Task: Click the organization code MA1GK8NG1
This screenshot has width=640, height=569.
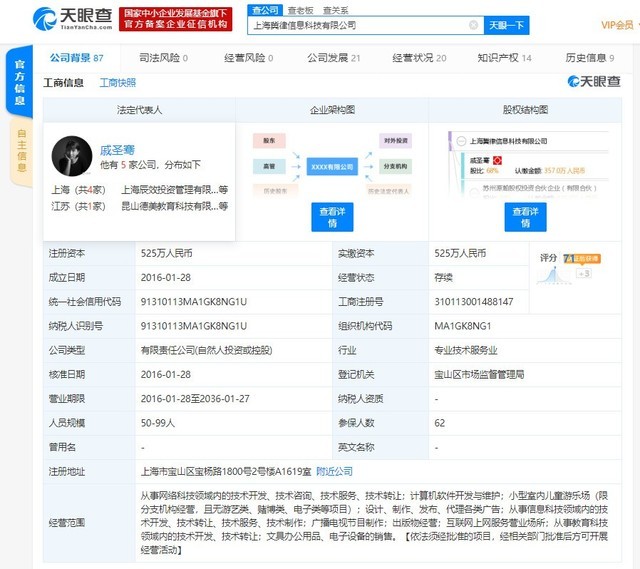Action: (462, 326)
